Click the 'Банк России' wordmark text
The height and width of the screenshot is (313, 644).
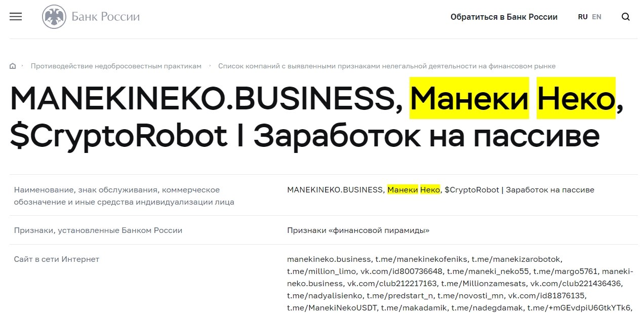[x=106, y=17]
